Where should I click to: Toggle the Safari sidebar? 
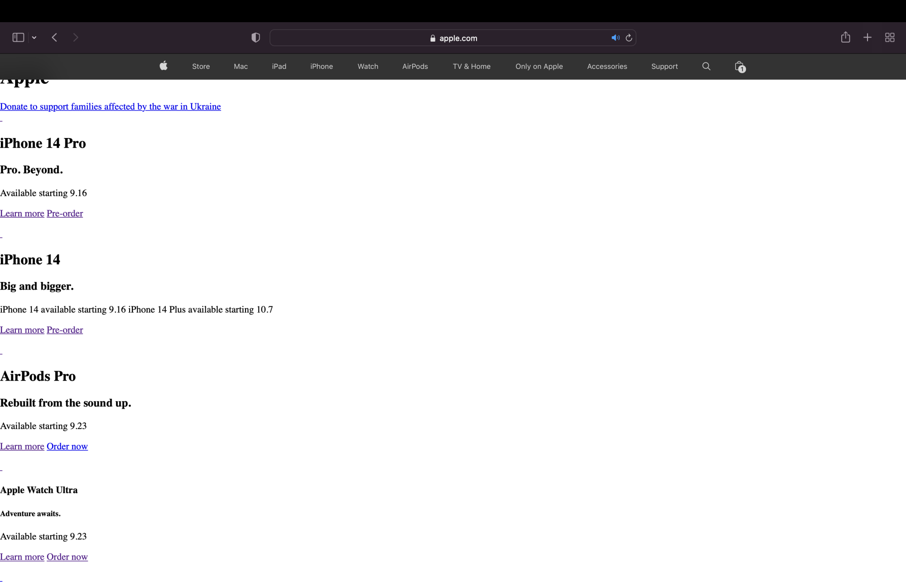click(x=18, y=38)
